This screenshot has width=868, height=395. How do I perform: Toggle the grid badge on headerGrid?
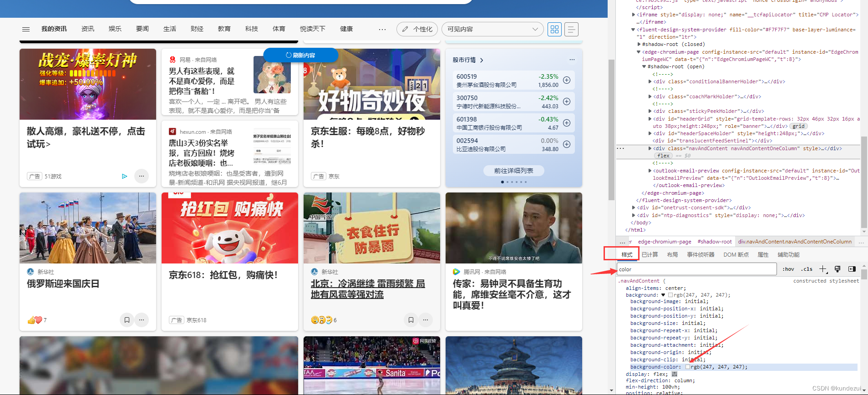(799, 126)
